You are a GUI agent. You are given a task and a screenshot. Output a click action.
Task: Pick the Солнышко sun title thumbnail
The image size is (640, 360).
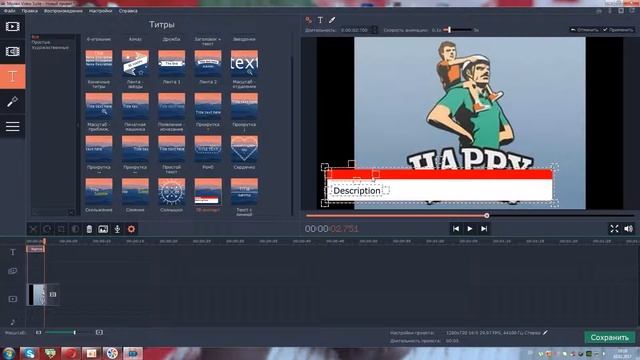coord(171,191)
